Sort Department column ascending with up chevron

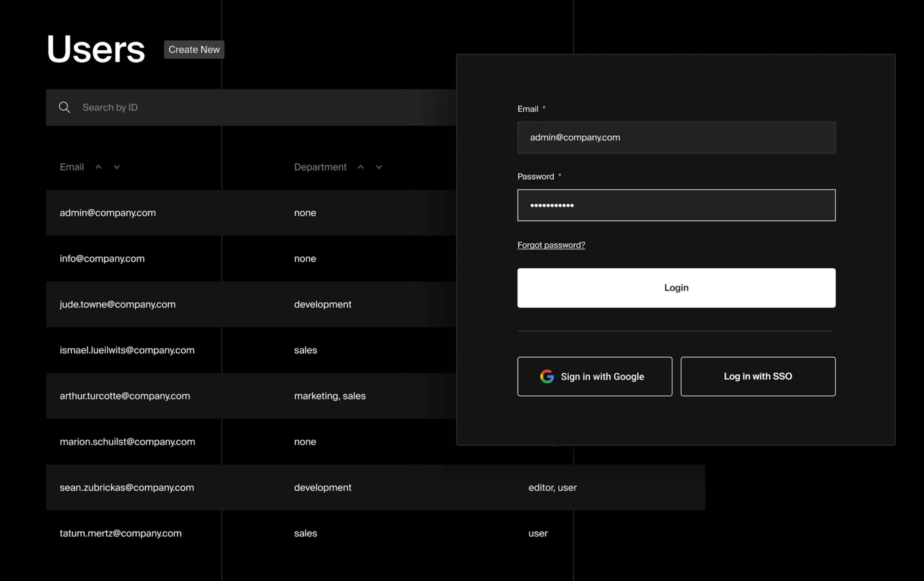[360, 167]
